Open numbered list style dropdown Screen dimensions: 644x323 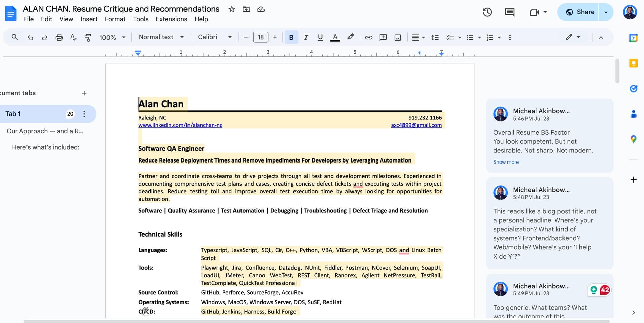tap(499, 37)
